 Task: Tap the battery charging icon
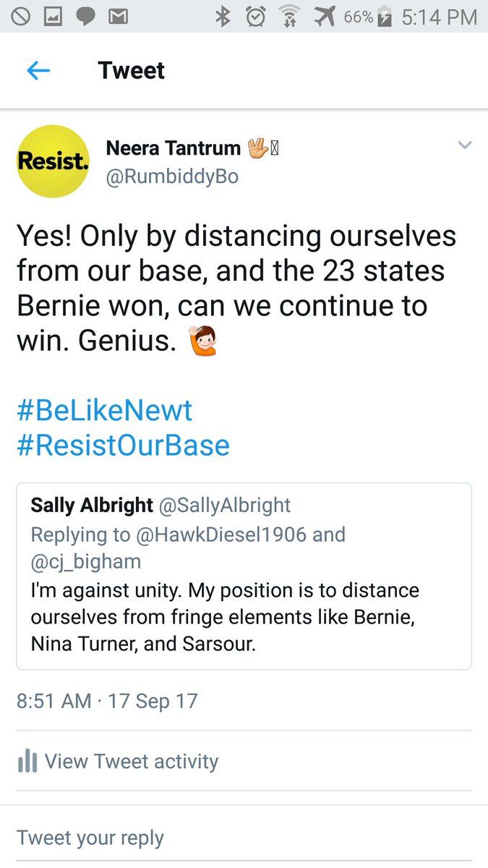385,17
